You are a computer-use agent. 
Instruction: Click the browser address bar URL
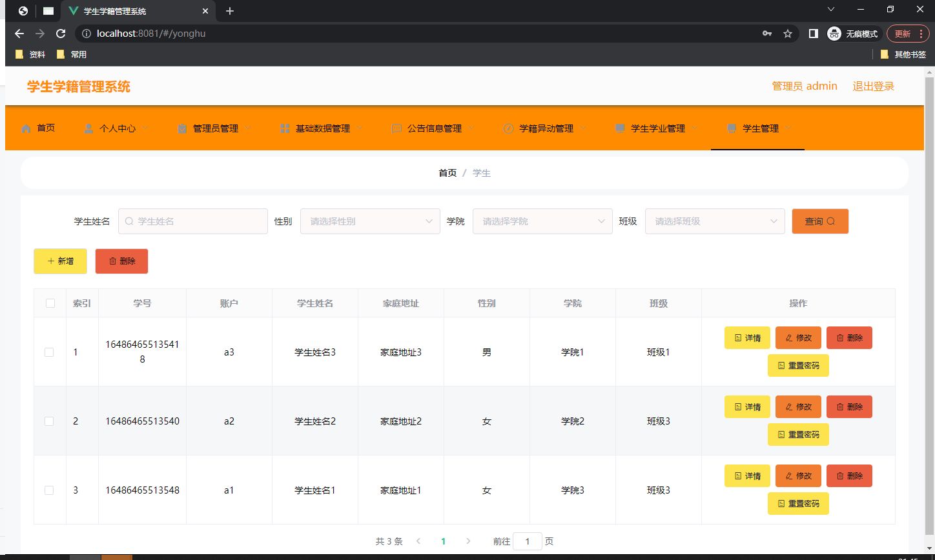coord(151,34)
